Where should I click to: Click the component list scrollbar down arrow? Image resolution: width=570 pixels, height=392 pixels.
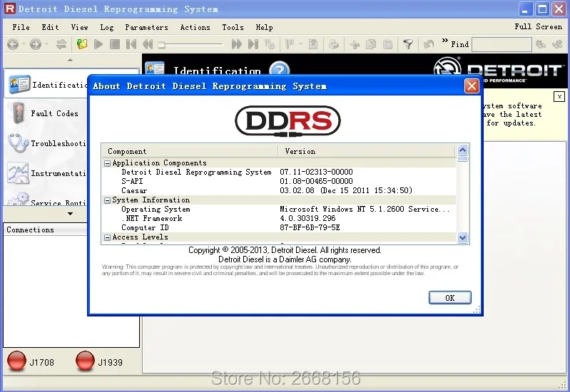[462, 238]
